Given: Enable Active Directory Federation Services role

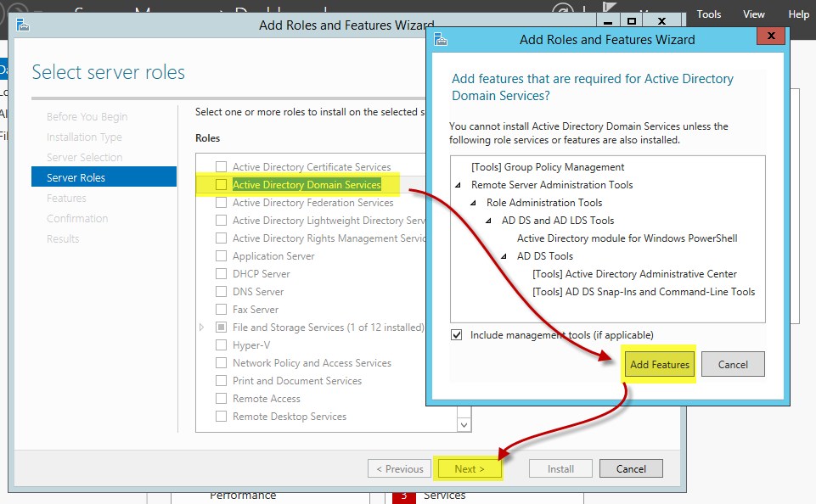Looking at the screenshot, I should pyautogui.click(x=221, y=202).
